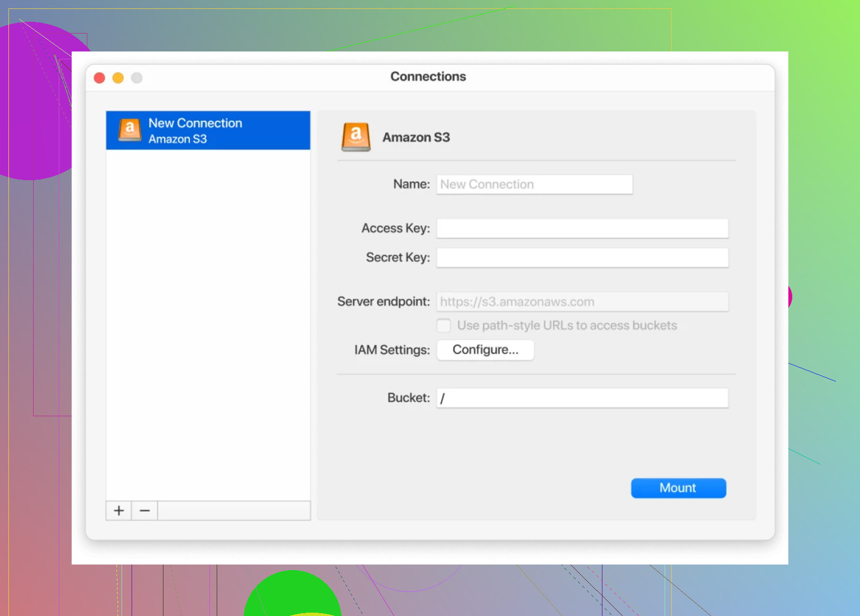The height and width of the screenshot is (616, 860).
Task: Click the Connections window title
Action: (428, 77)
